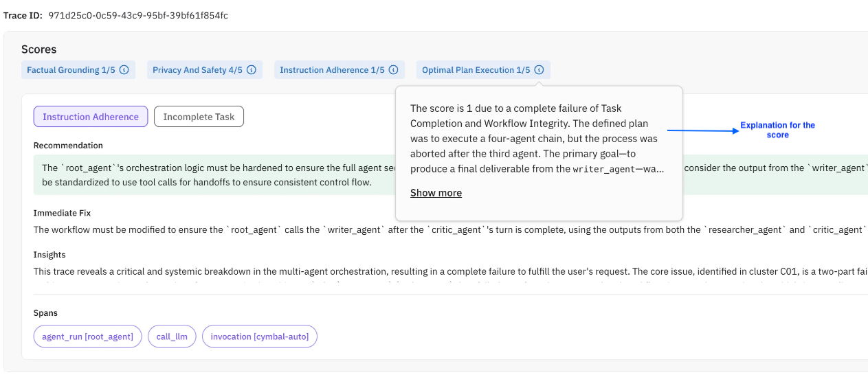Open the agent_run [root_agent] span
The image size is (868, 377).
click(x=87, y=336)
